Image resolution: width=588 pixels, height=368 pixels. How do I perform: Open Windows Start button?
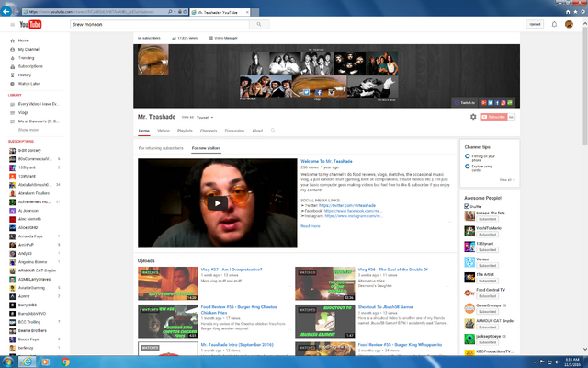(x=7, y=362)
